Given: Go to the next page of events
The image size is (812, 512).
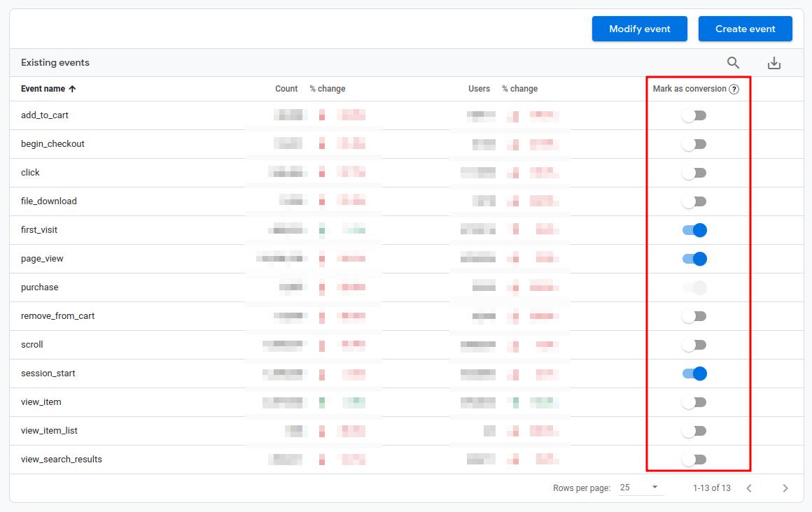Looking at the screenshot, I should [x=785, y=488].
